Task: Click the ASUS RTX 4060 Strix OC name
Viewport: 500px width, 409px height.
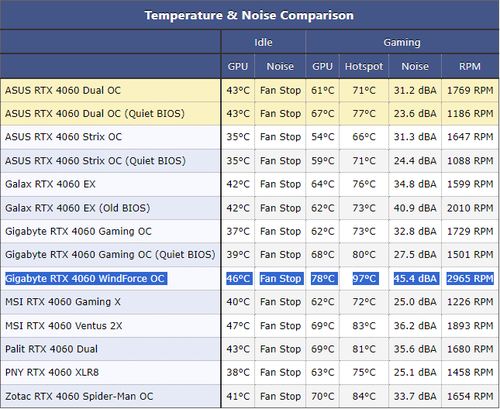Action: pos(63,137)
